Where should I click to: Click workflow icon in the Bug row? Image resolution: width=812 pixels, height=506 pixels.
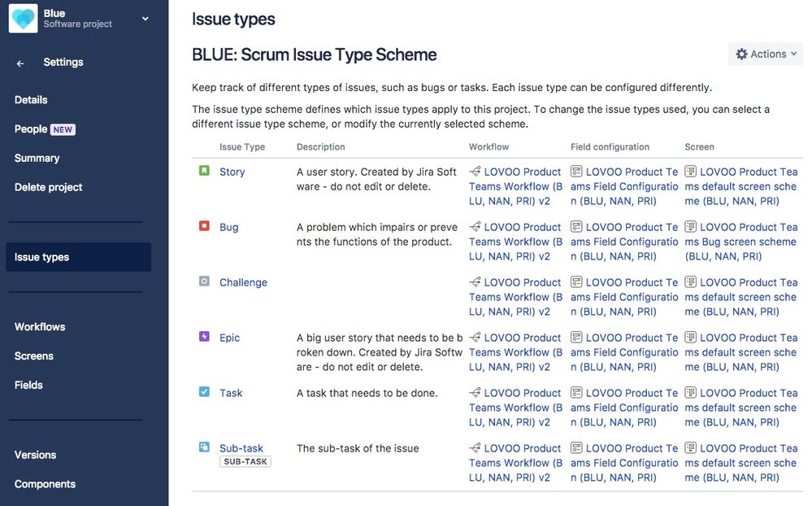[x=475, y=226]
